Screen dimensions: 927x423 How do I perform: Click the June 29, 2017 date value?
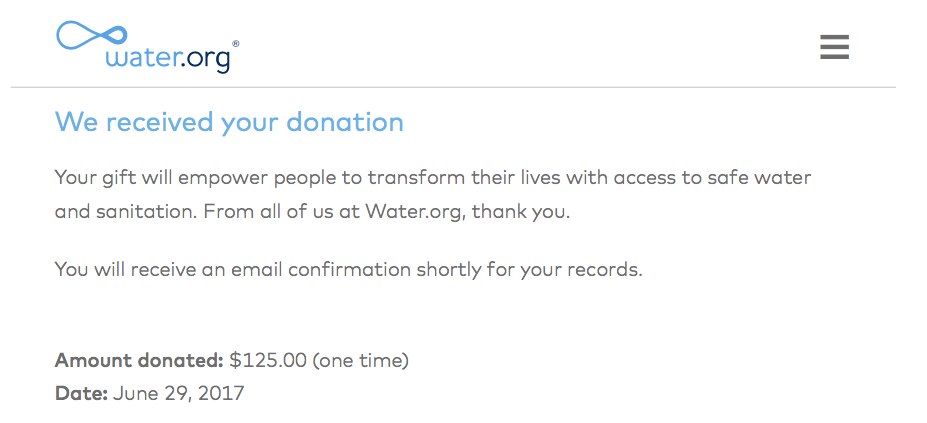[x=178, y=393]
